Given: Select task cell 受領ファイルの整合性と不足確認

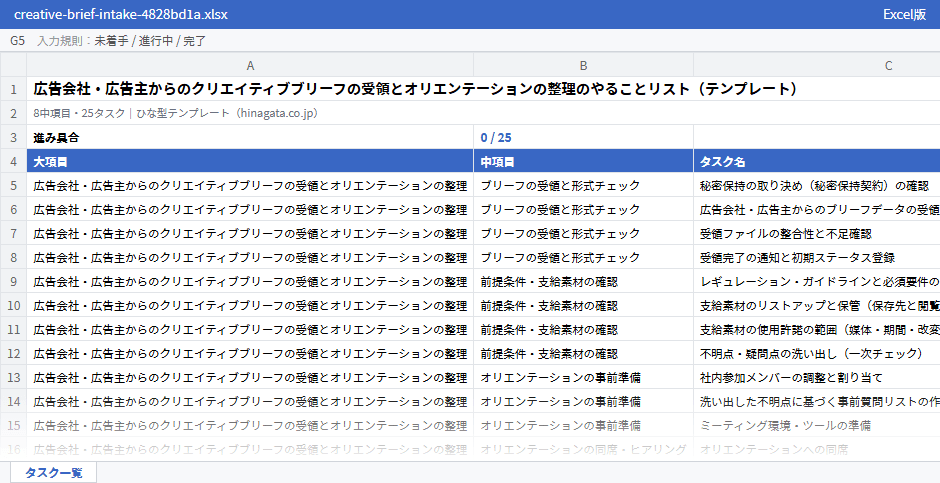Looking at the screenshot, I should pos(817,233).
